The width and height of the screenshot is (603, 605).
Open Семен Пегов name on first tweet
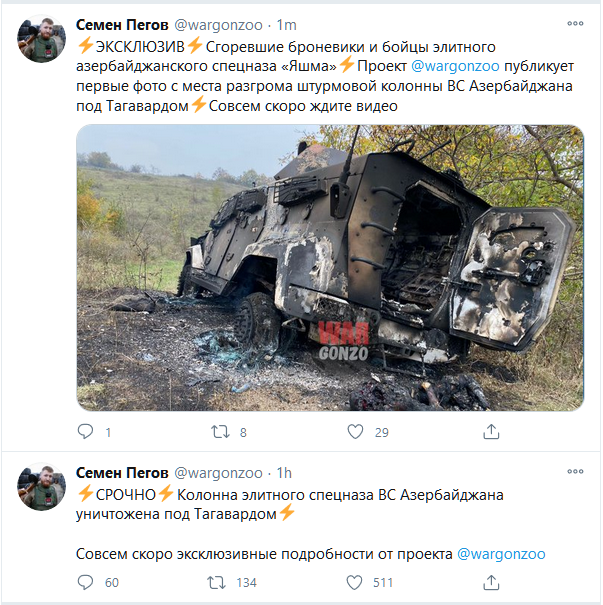[122, 25]
